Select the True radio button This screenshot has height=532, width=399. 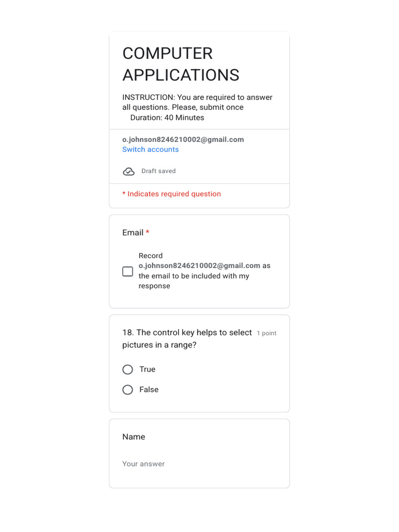click(x=128, y=369)
